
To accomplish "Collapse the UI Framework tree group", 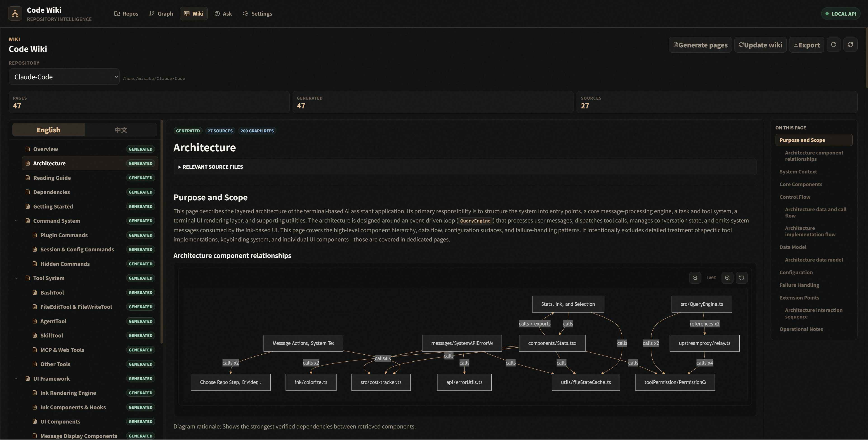I will coord(16,378).
